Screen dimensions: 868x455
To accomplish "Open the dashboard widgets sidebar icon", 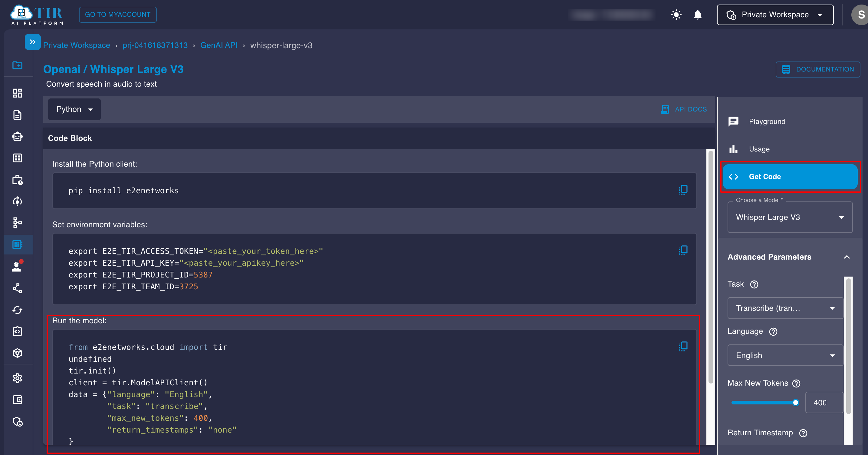I will (x=17, y=93).
